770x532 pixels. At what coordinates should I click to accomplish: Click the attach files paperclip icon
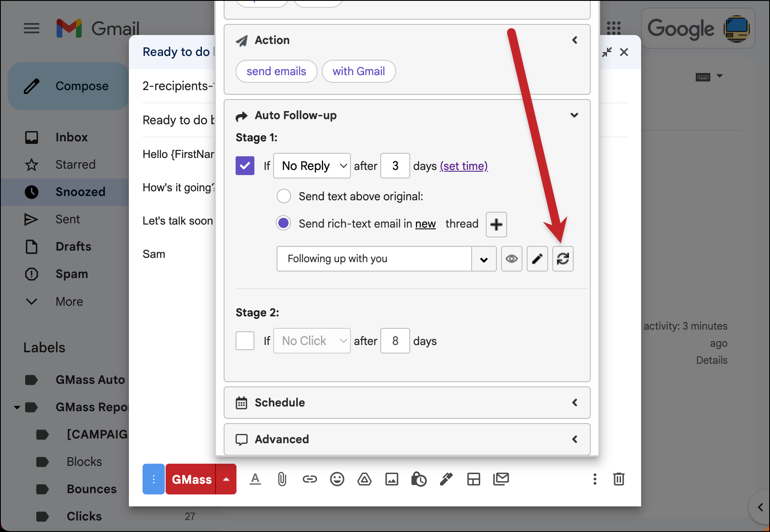coord(282,479)
